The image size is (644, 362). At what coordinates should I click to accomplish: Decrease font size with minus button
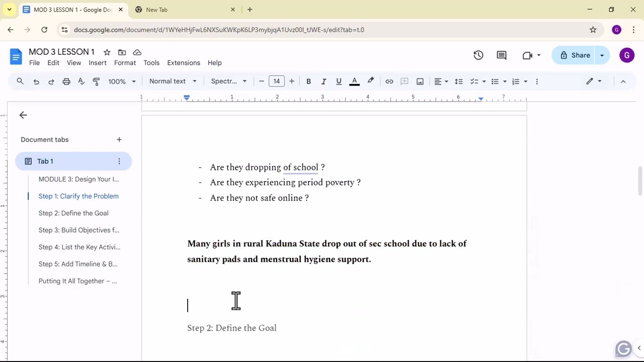[x=262, y=81]
